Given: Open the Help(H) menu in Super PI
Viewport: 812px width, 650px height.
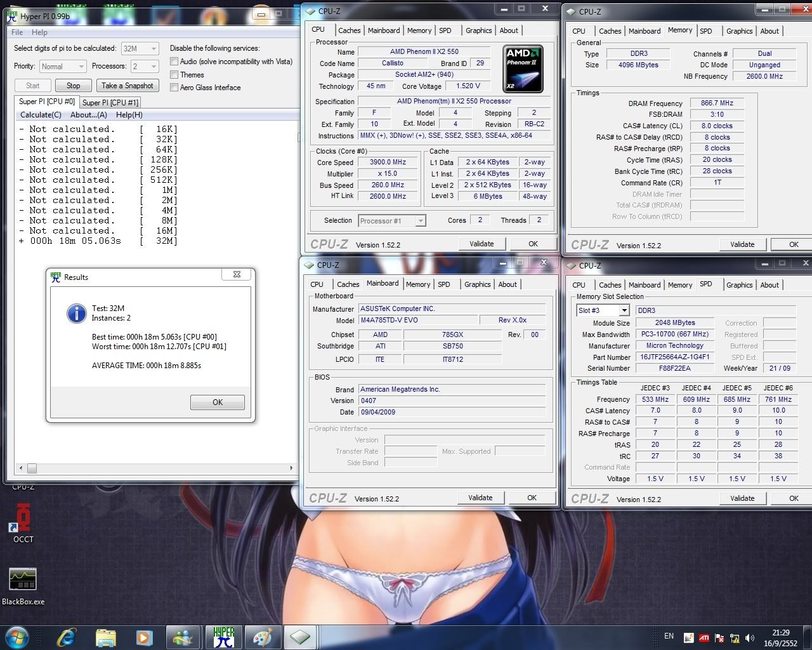Looking at the screenshot, I should pyautogui.click(x=129, y=115).
